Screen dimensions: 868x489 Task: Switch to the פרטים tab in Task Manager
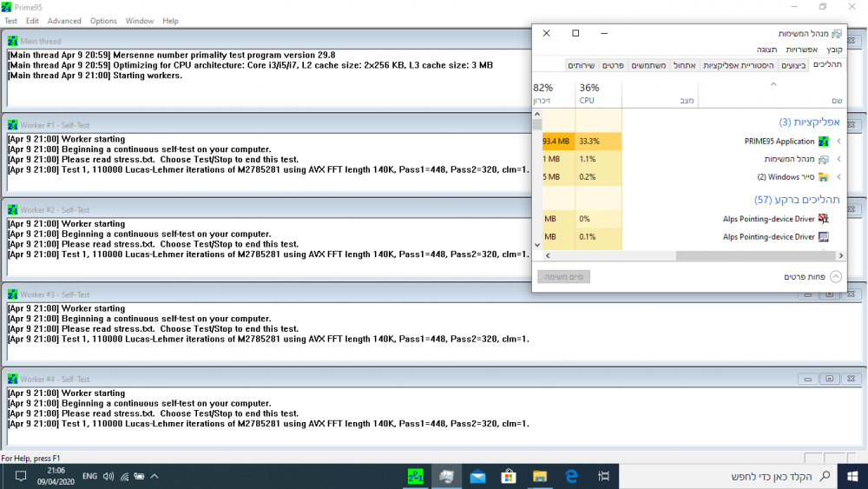613,65
